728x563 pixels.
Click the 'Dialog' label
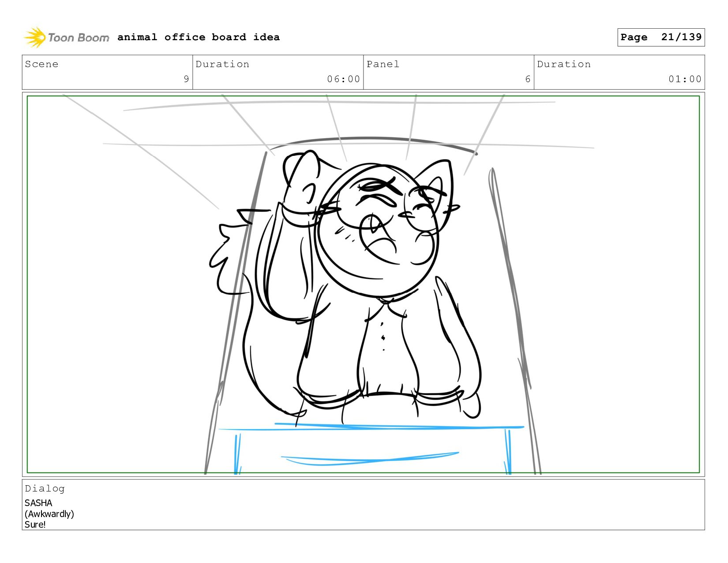point(45,488)
